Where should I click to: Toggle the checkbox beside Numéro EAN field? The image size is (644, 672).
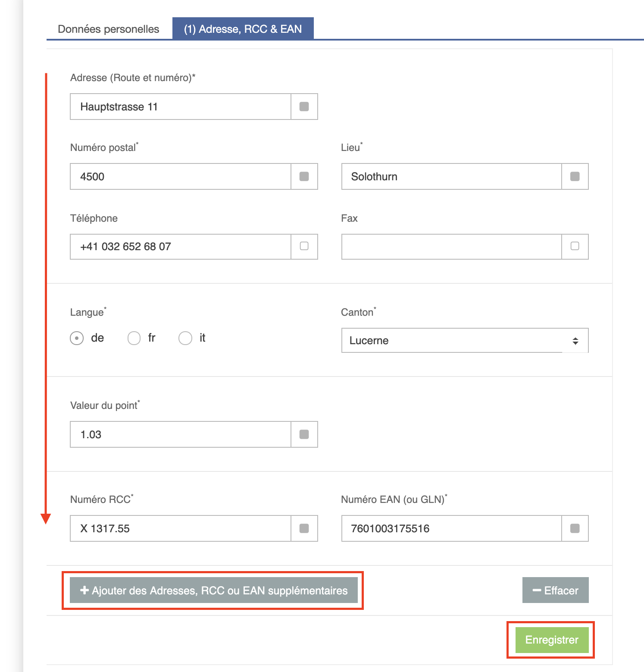pyautogui.click(x=575, y=528)
